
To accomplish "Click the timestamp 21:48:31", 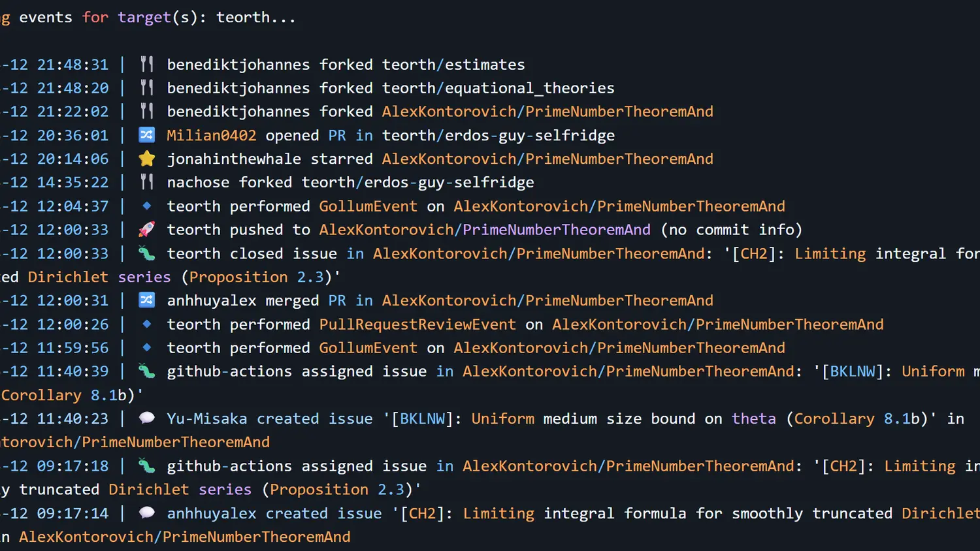I will [x=73, y=65].
